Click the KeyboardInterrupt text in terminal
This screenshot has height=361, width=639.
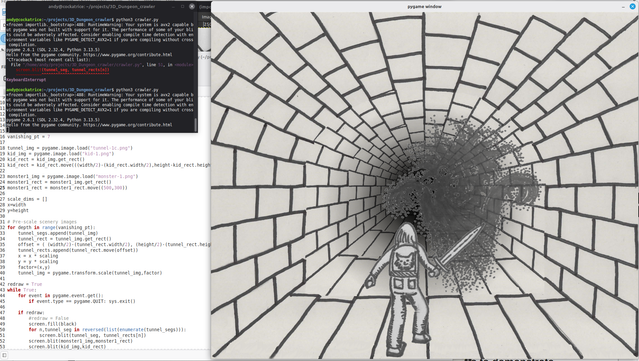[26, 80]
